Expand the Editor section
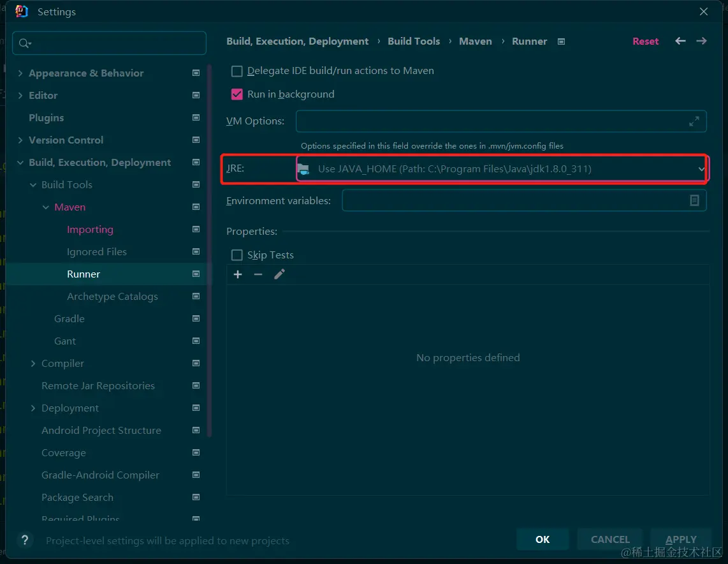Viewport: 728px width, 564px height. click(20, 95)
